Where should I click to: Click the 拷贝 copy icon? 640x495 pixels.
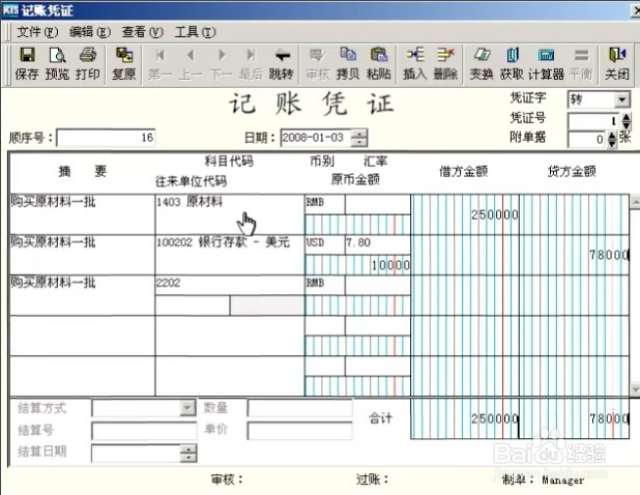point(348,64)
